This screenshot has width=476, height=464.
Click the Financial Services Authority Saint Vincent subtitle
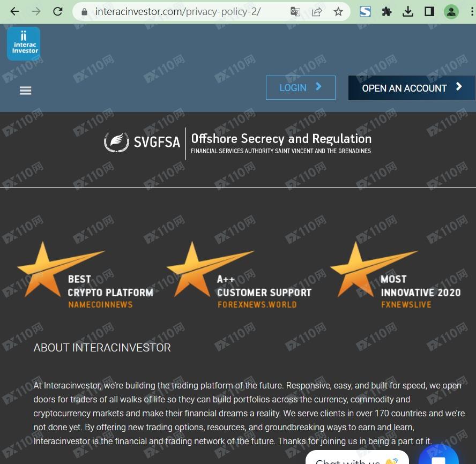pos(281,151)
